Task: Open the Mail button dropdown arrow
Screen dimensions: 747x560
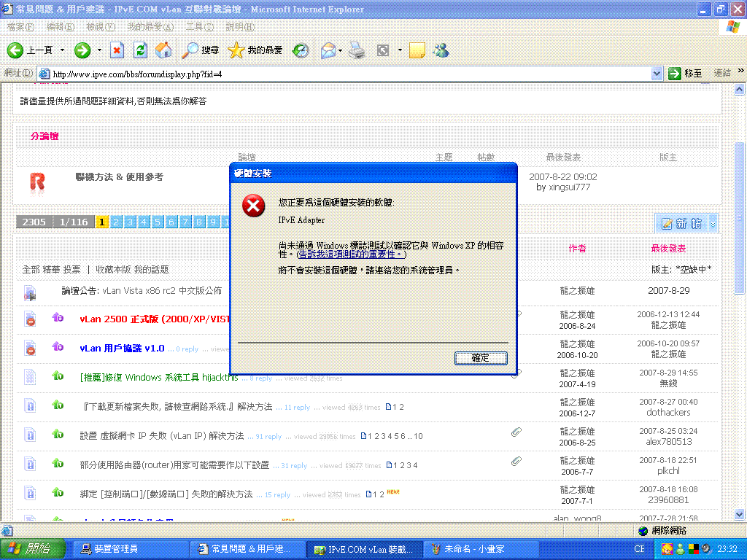Action: [340, 50]
